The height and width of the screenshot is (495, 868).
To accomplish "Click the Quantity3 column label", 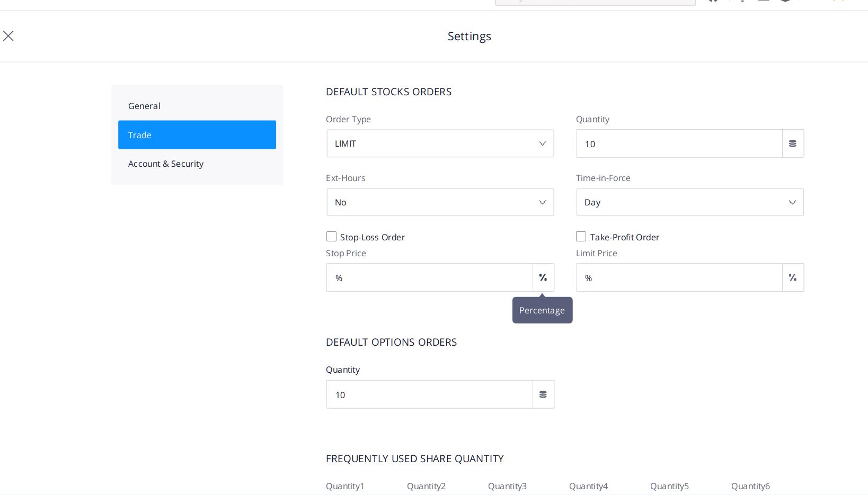I will [x=507, y=486].
